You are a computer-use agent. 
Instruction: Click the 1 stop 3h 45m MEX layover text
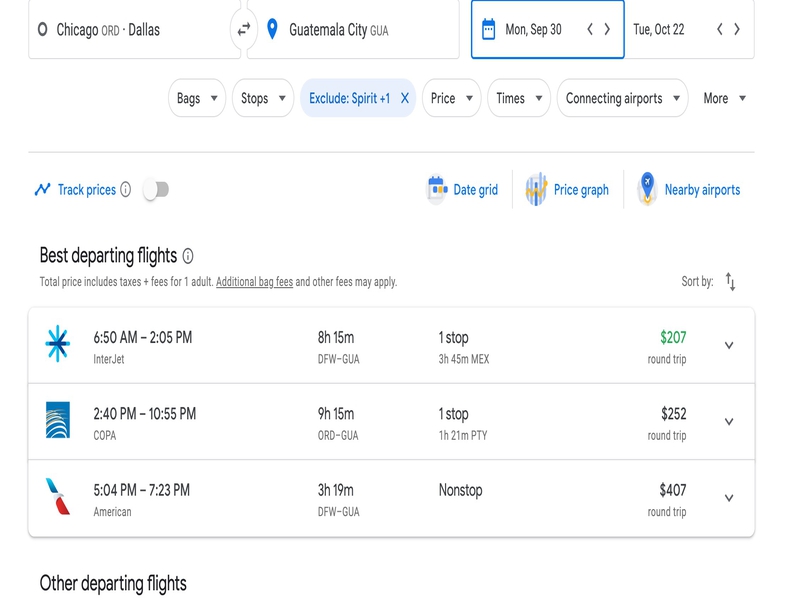pos(464,347)
